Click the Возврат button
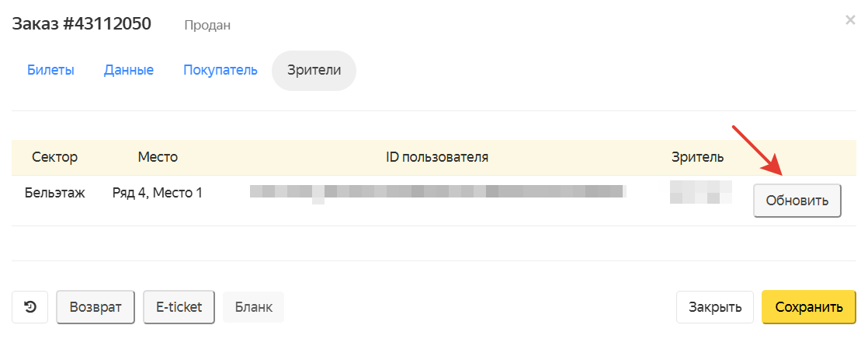 tap(95, 307)
